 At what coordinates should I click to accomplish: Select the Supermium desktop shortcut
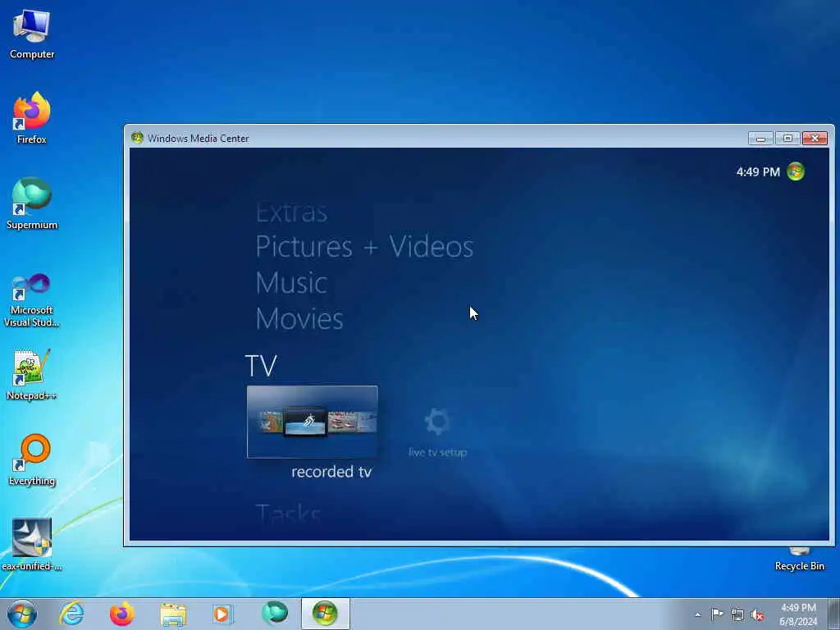click(32, 203)
